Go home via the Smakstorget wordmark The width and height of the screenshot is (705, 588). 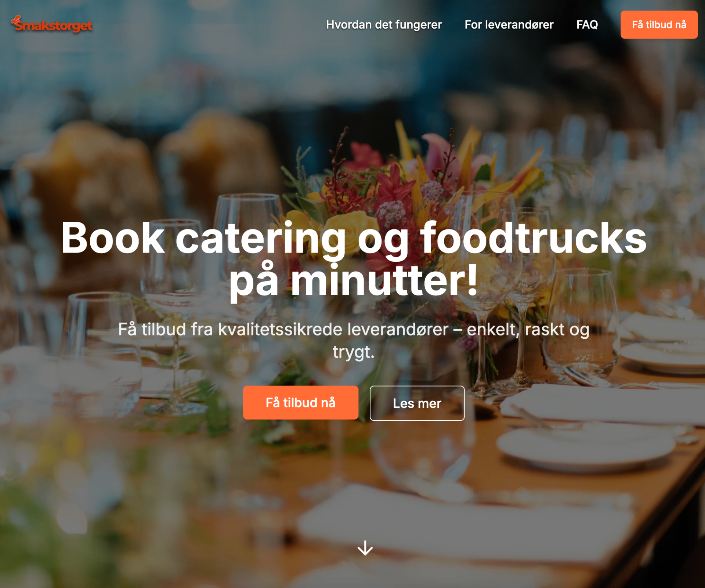click(x=54, y=26)
